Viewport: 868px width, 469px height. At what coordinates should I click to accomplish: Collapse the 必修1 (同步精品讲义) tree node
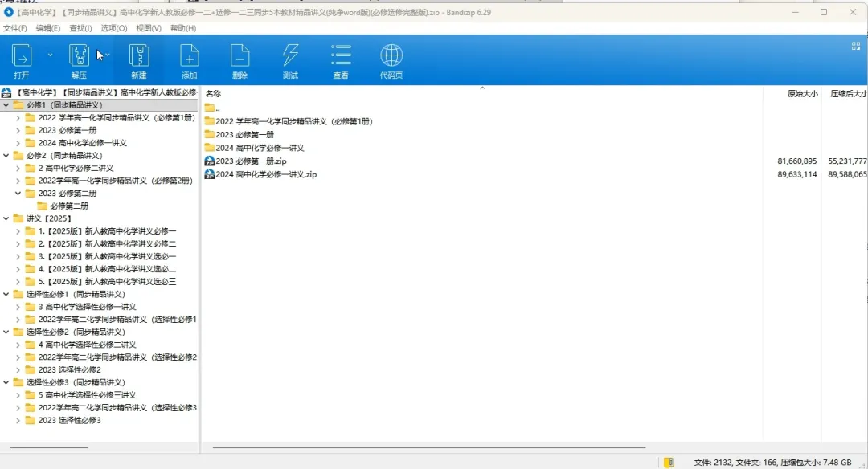pyautogui.click(x=6, y=104)
